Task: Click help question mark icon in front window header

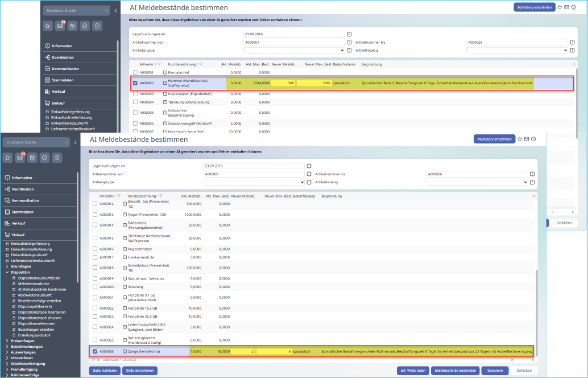Action: [533, 139]
